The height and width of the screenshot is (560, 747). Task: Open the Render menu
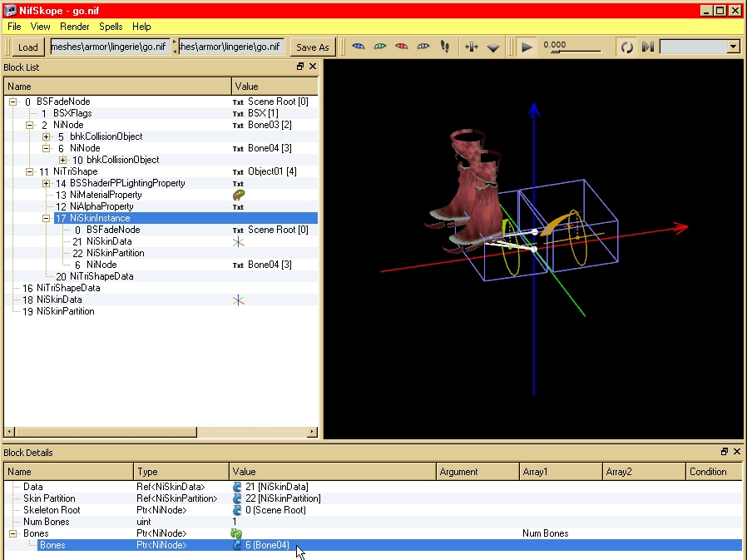tap(75, 27)
